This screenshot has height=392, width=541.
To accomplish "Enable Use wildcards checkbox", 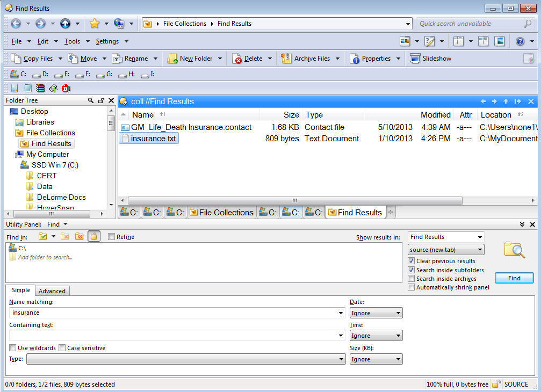I will [x=12, y=348].
